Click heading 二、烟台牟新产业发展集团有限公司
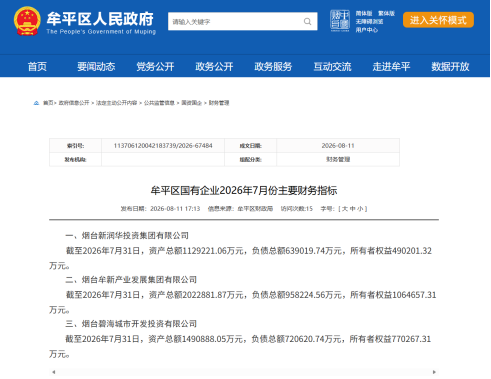The image size is (491, 379). click(x=131, y=280)
